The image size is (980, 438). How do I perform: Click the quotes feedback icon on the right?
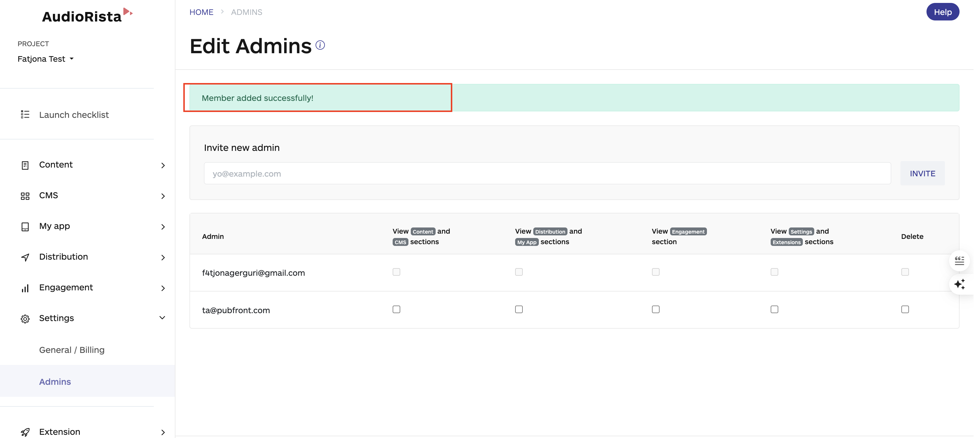[x=960, y=261]
